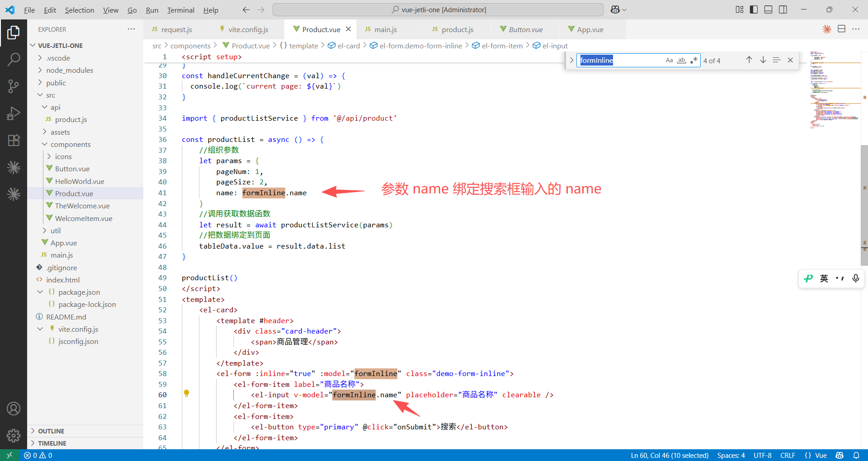Change encoding via UTF-8 status item
This screenshot has width=868, height=461.
(x=762, y=455)
